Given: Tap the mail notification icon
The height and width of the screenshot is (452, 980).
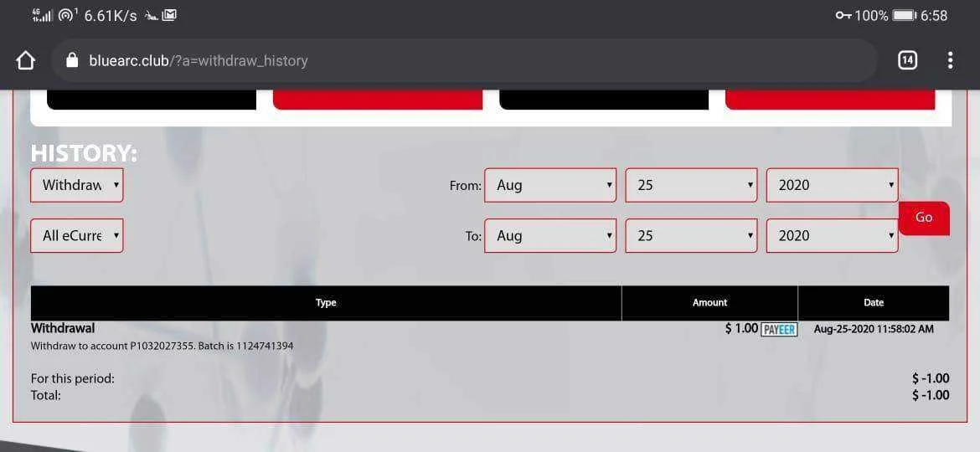Looking at the screenshot, I should pyautogui.click(x=168, y=16).
